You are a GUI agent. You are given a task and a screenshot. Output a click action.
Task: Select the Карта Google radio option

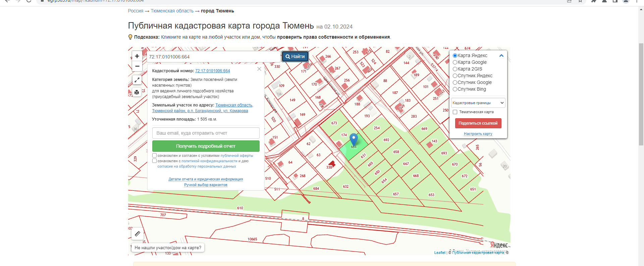[x=455, y=62]
